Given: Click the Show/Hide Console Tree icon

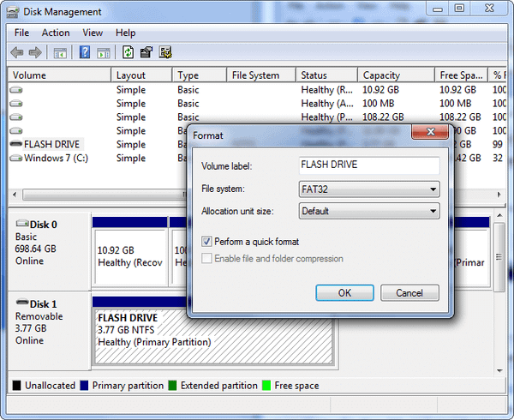Looking at the screenshot, I should pyautogui.click(x=60, y=53).
